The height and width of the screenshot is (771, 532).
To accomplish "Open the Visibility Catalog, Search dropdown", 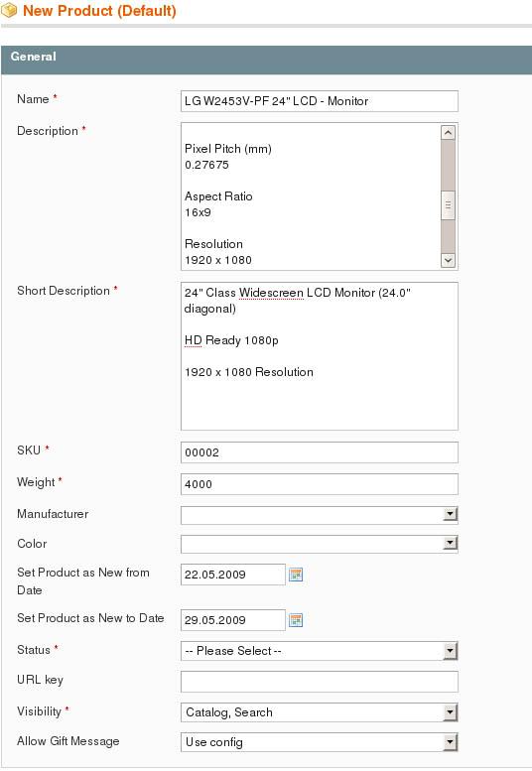I will click(320, 712).
